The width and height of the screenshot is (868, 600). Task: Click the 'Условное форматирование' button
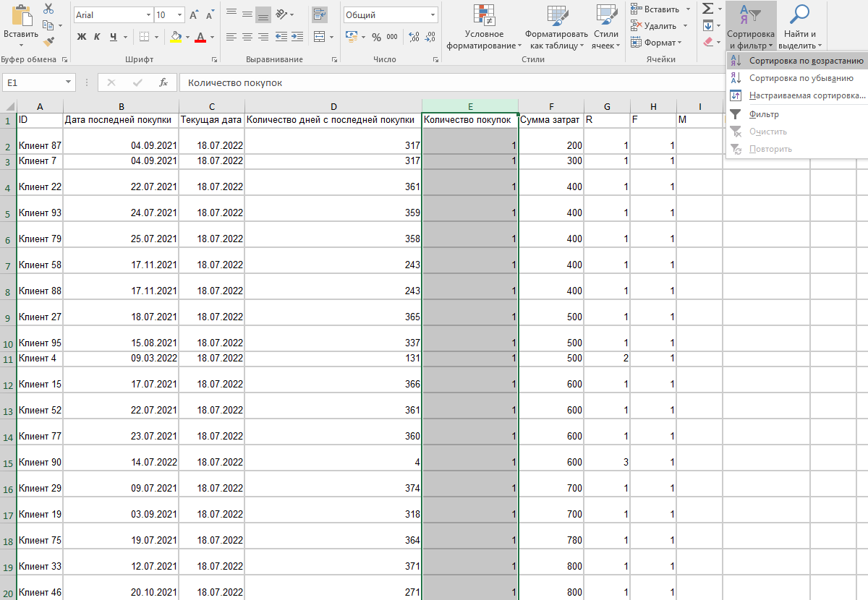pos(484,27)
